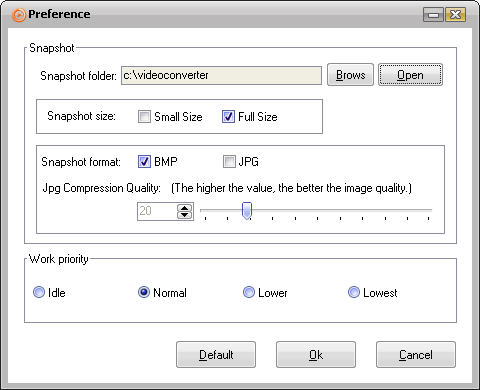Discard changes with the Cancel button
480x390 pixels.
click(416, 355)
